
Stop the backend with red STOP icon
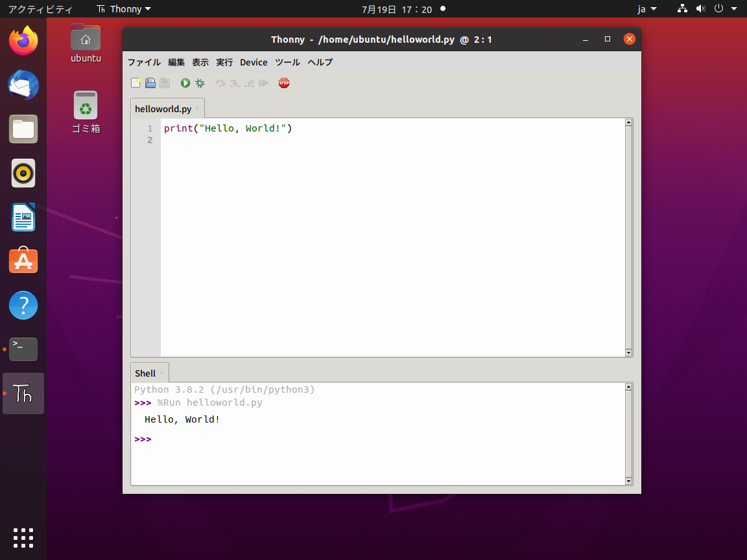[x=284, y=83]
